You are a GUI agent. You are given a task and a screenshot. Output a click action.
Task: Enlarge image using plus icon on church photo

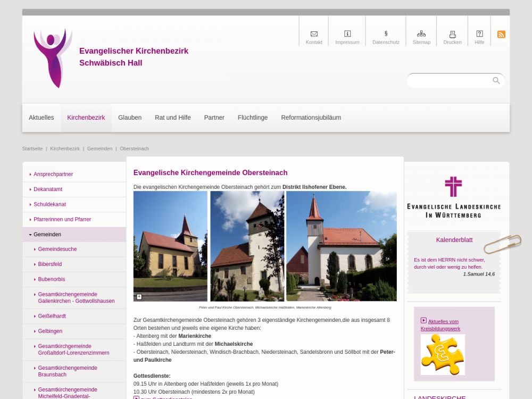pos(139,297)
